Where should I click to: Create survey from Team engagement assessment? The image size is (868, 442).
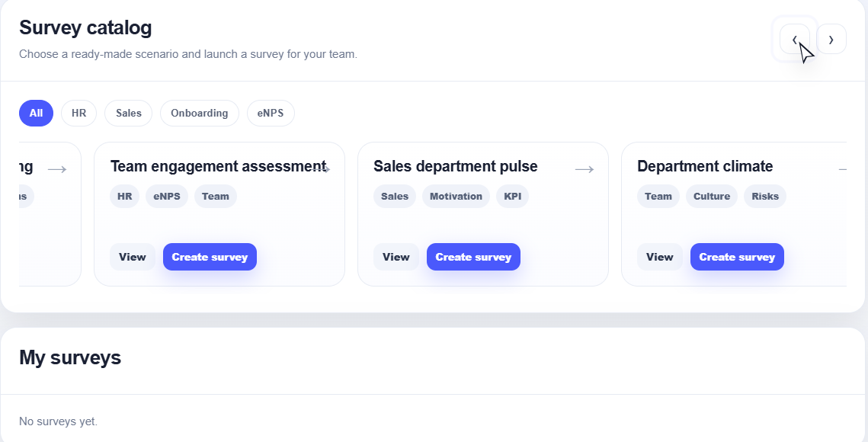(x=210, y=257)
